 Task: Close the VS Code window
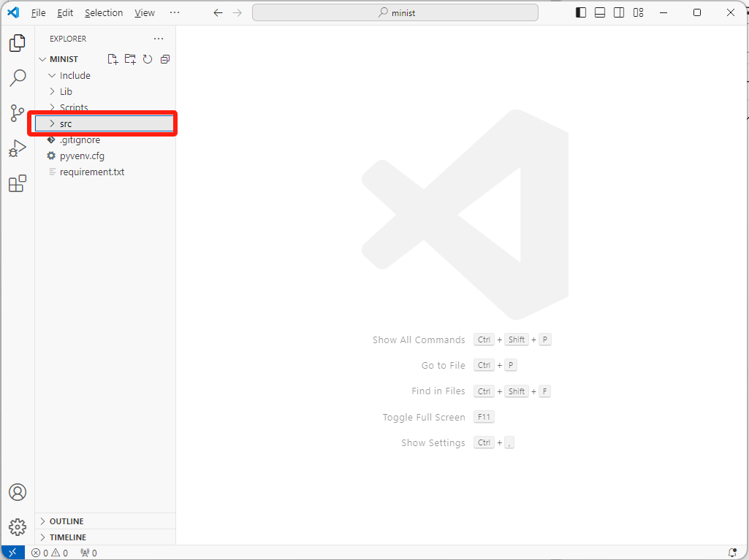tap(731, 12)
